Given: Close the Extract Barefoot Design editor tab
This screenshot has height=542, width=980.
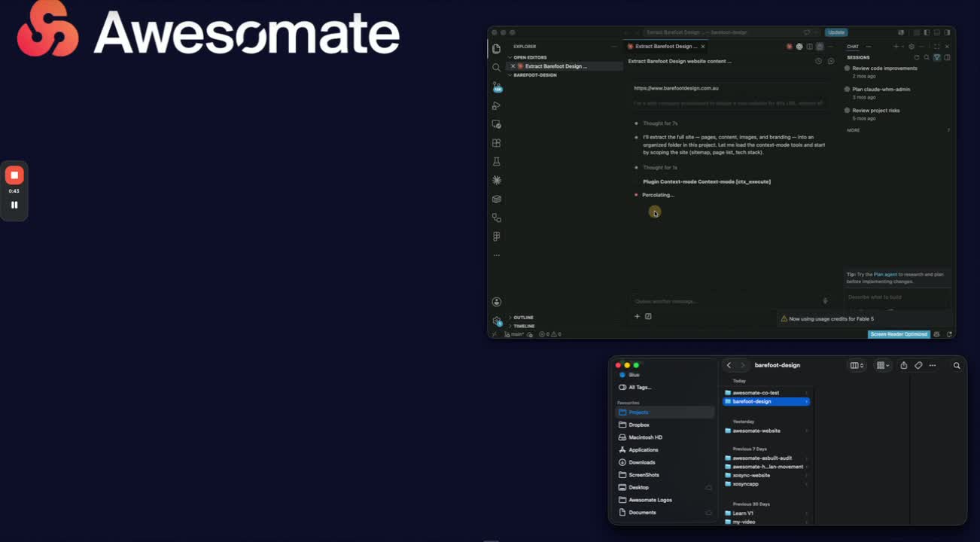Looking at the screenshot, I should [x=703, y=47].
